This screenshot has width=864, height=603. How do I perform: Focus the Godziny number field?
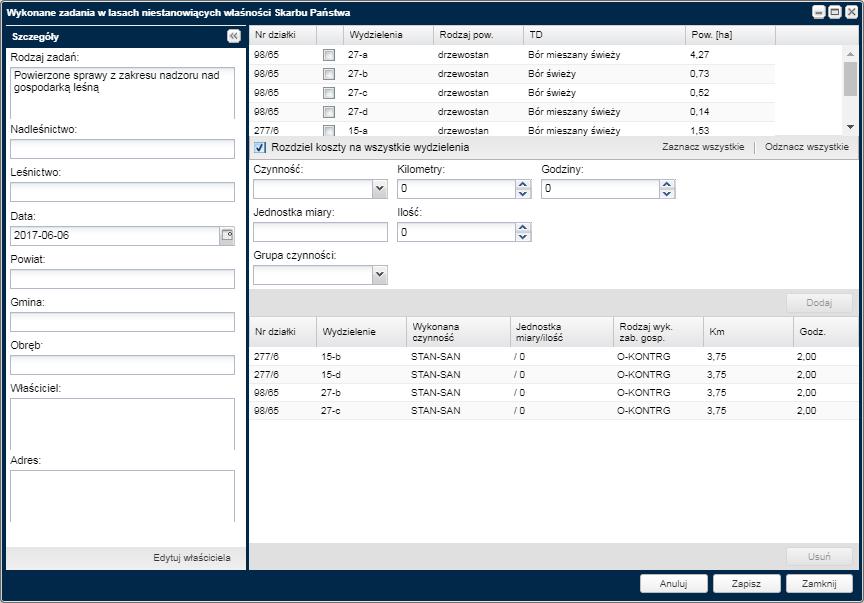[600, 189]
